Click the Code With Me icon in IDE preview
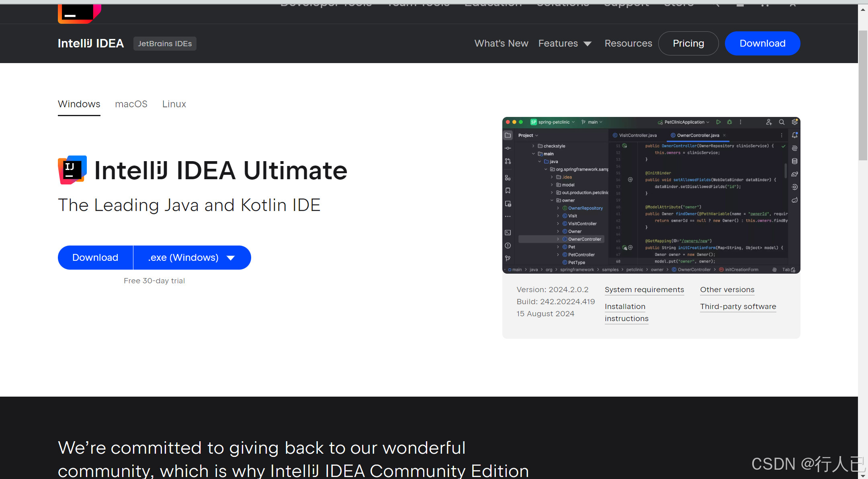Image resolution: width=868 pixels, height=479 pixels. pyautogui.click(x=769, y=122)
